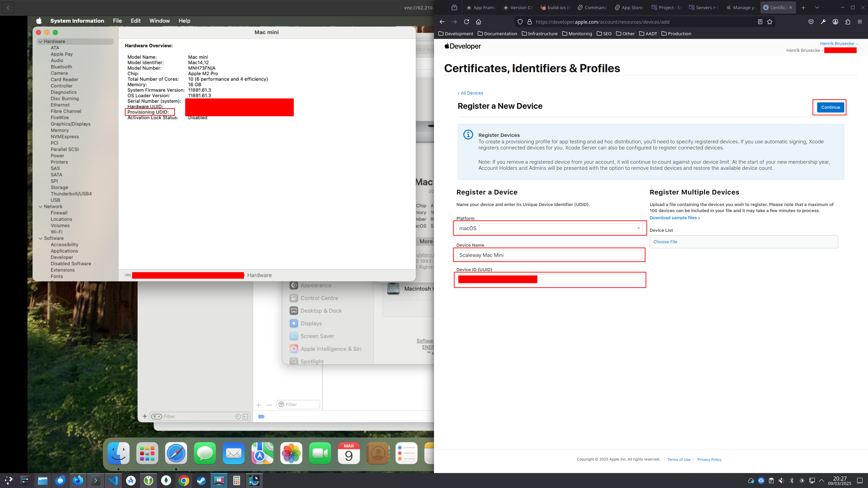This screenshot has width=868, height=488.
Task: Open Maps from the macOS dock
Action: [262, 453]
